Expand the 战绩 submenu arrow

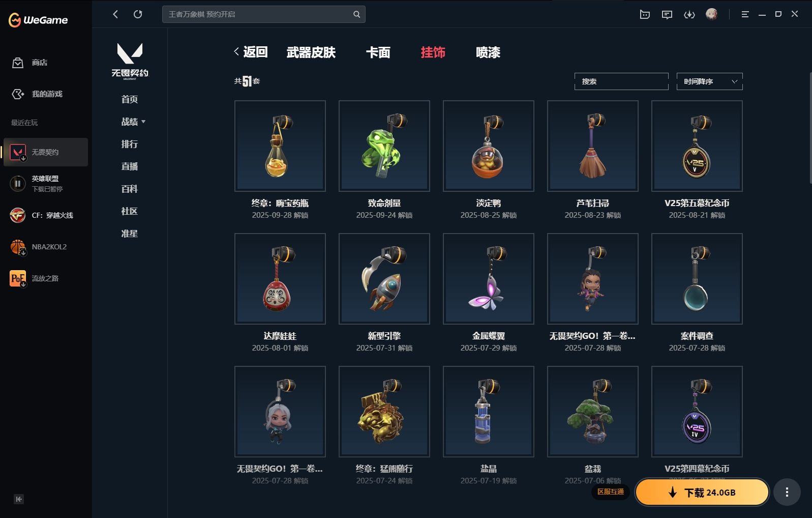click(x=143, y=122)
